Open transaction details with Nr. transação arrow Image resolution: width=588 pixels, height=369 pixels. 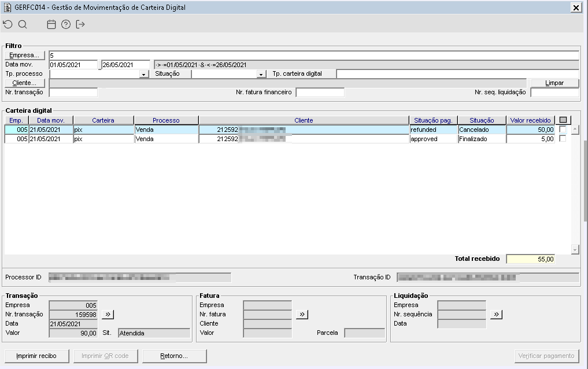pyautogui.click(x=108, y=314)
